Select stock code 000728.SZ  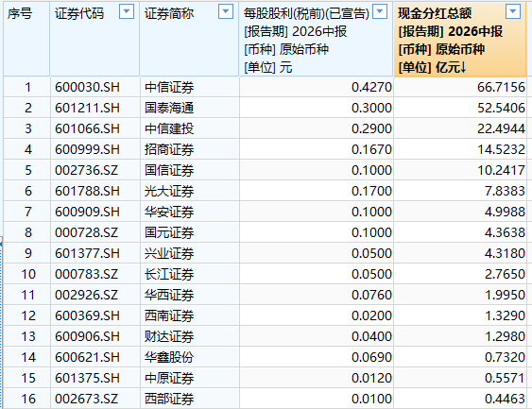pos(86,232)
